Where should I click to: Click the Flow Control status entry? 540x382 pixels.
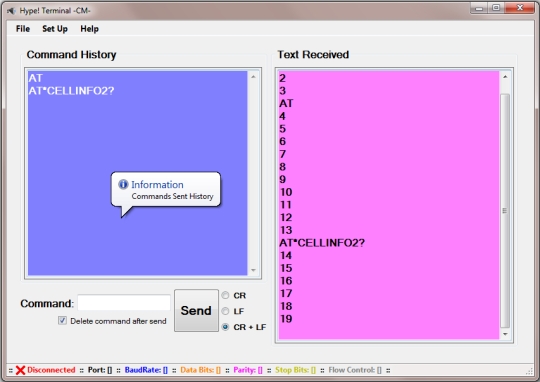click(x=355, y=370)
